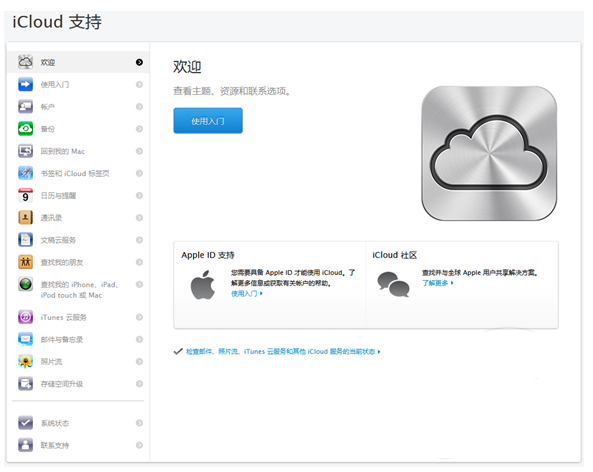Click the sunflower 照片流 icon
The width and height of the screenshot is (593, 472).
tap(25, 362)
